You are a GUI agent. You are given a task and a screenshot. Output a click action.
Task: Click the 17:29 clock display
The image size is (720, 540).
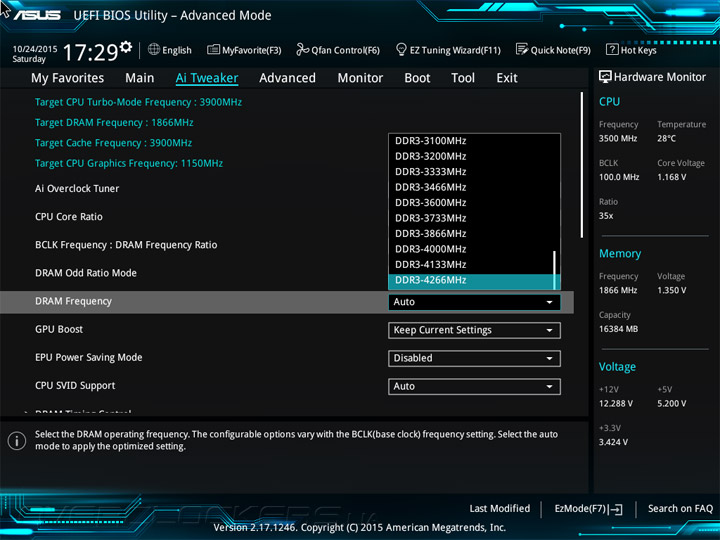click(x=90, y=52)
